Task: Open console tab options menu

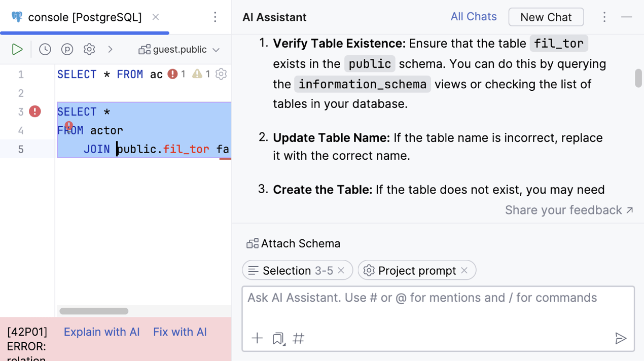Action: click(215, 17)
